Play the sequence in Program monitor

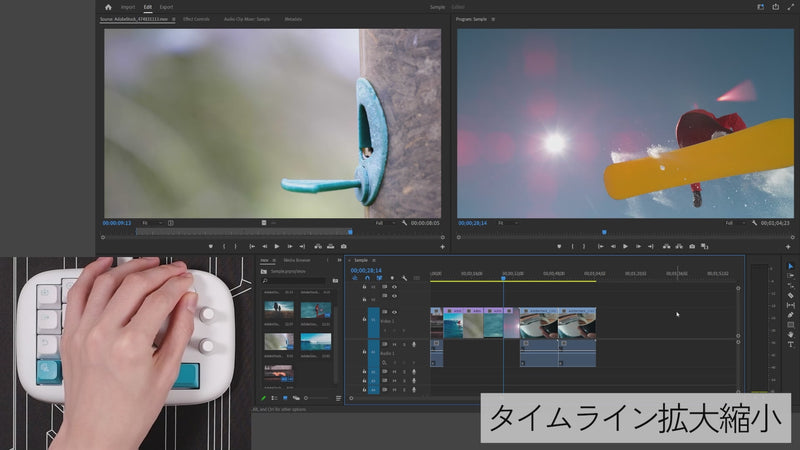point(626,246)
